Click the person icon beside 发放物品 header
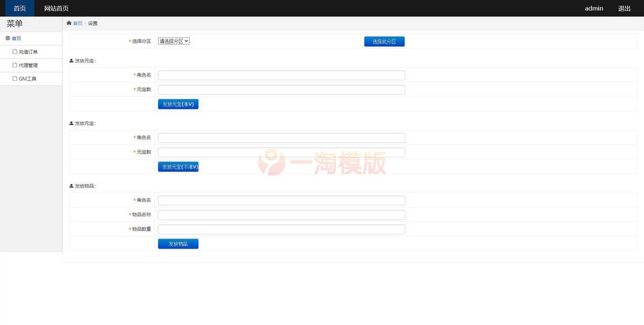 [70, 185]
